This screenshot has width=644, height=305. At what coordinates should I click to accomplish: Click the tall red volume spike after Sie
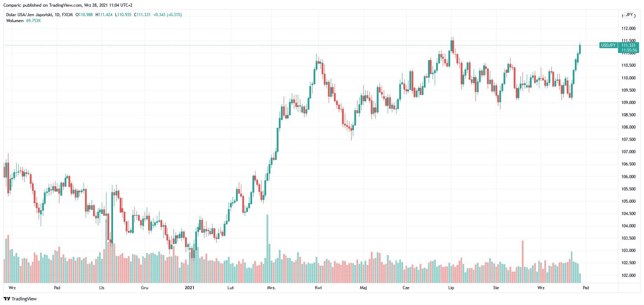(523, 262)
